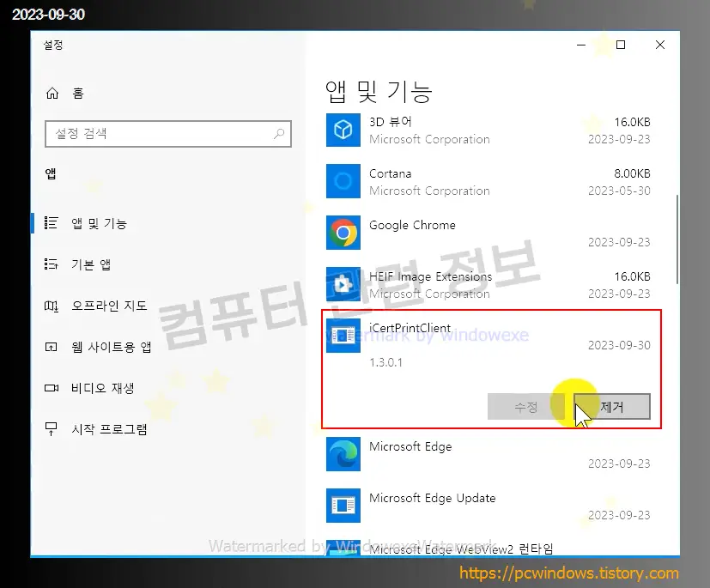Select Microsoft Edge WebView2 런타임 entry
This screenshot has height=588, width=710.
click(461, 549)
